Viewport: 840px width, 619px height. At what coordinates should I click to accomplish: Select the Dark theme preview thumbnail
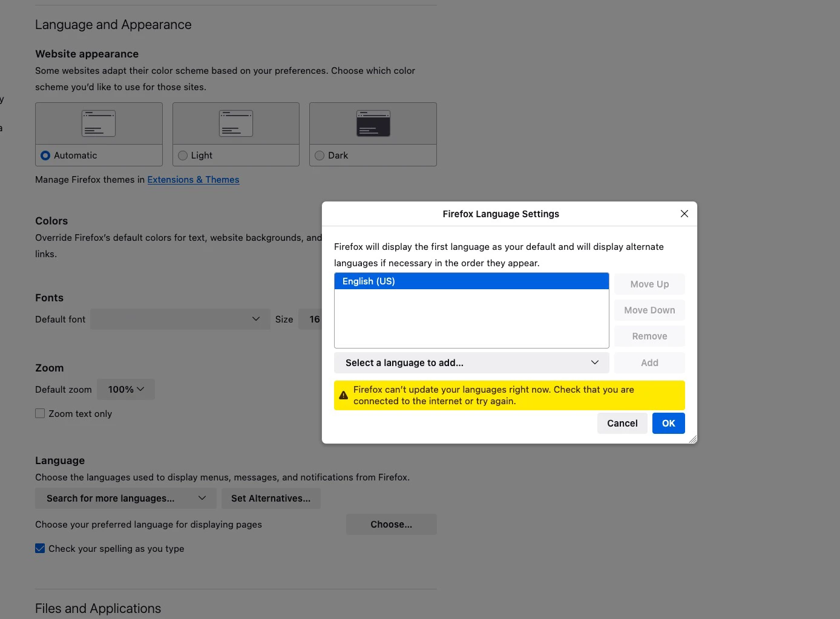point(373,123)
